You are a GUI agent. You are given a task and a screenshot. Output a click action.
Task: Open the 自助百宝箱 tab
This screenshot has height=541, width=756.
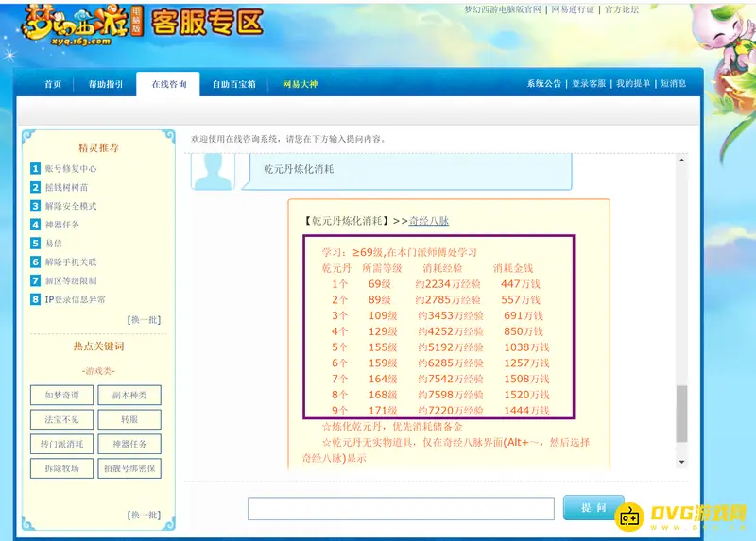[233, 84]
